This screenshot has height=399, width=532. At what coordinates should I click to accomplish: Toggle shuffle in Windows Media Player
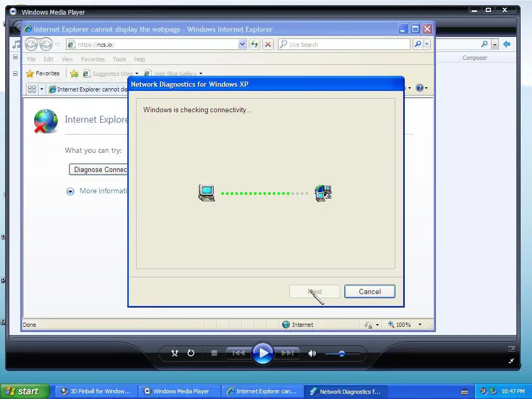[x=175, y=353]
